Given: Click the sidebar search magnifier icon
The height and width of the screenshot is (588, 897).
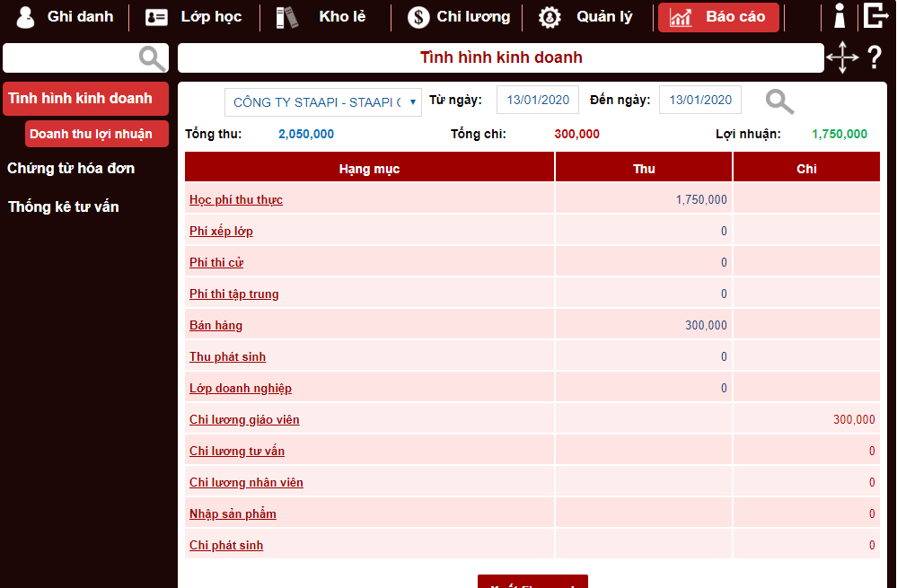Looking at the screenshot, I should (x=152, y=58).
